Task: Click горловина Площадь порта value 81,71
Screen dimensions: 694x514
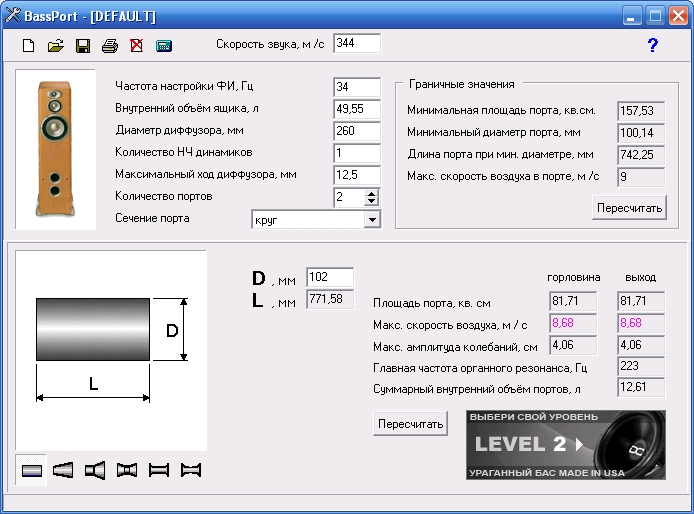Action: tap(573, 301)
